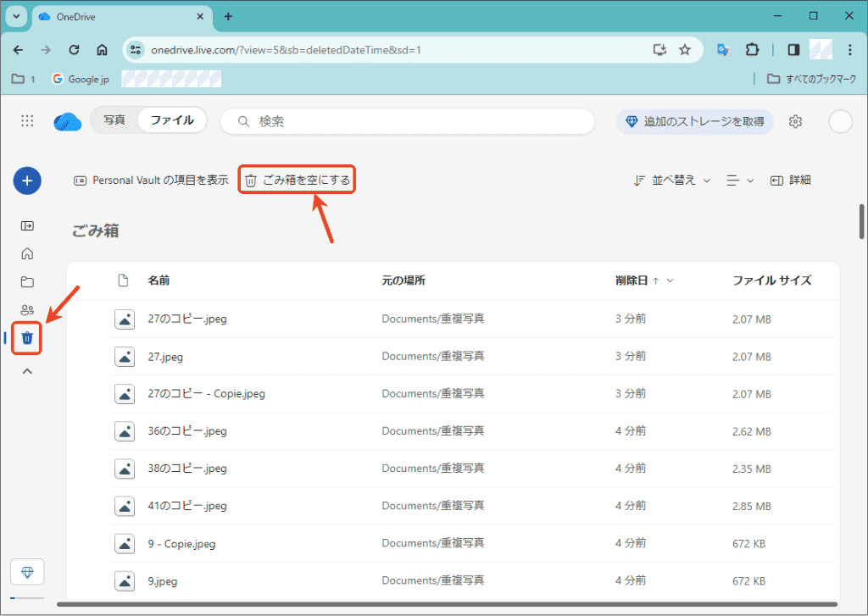Open My Files folder icon in sidebar
Screen dimensions: 868x616
[x=27, y=282]
